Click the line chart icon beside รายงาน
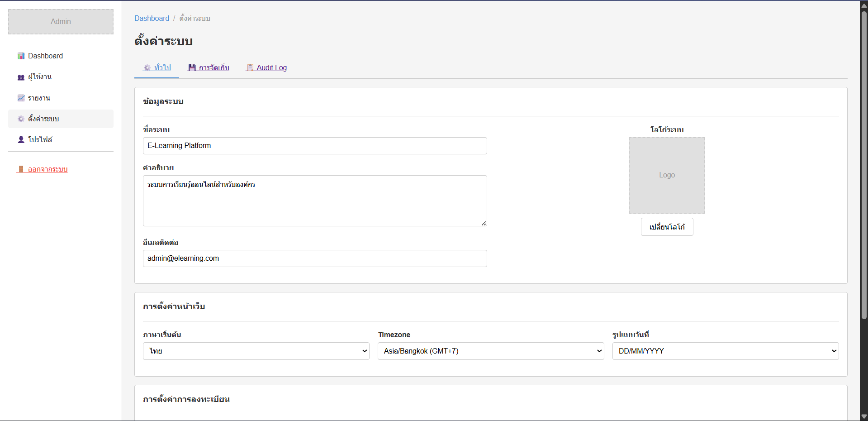 21,98
